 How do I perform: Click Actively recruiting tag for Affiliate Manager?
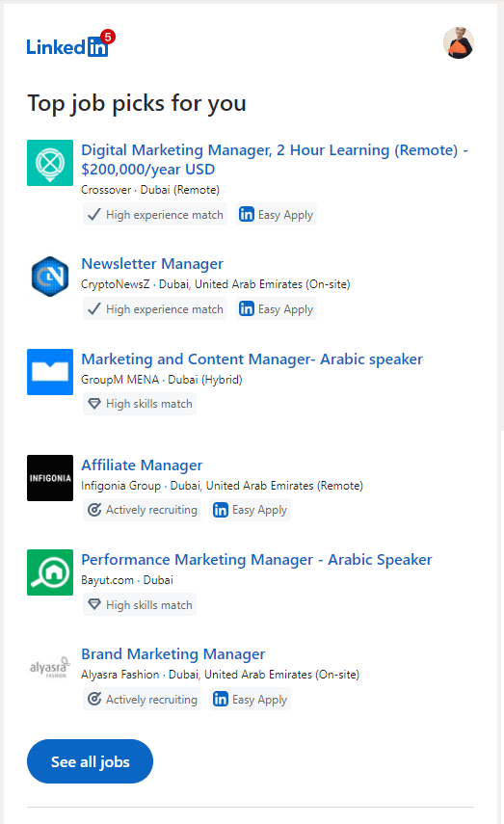pyautogui.click(x=142, y=510)
